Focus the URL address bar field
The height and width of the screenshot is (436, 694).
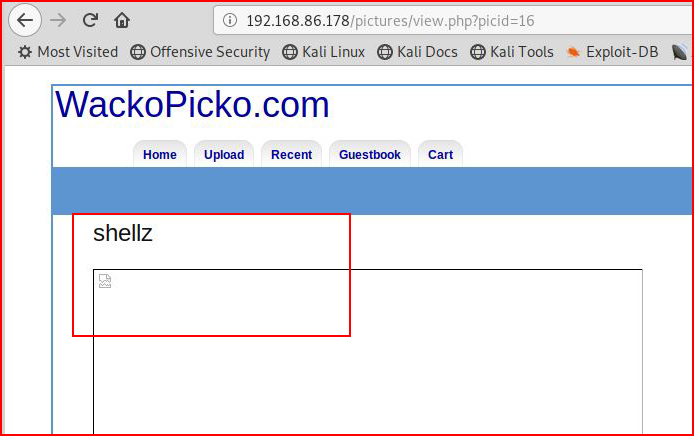454,20
